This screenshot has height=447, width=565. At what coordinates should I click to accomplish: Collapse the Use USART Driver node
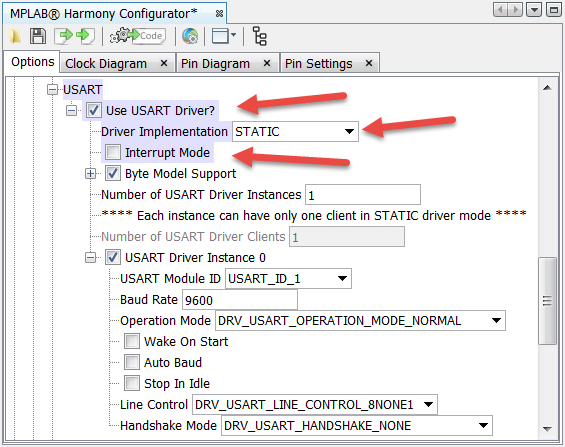71,110
